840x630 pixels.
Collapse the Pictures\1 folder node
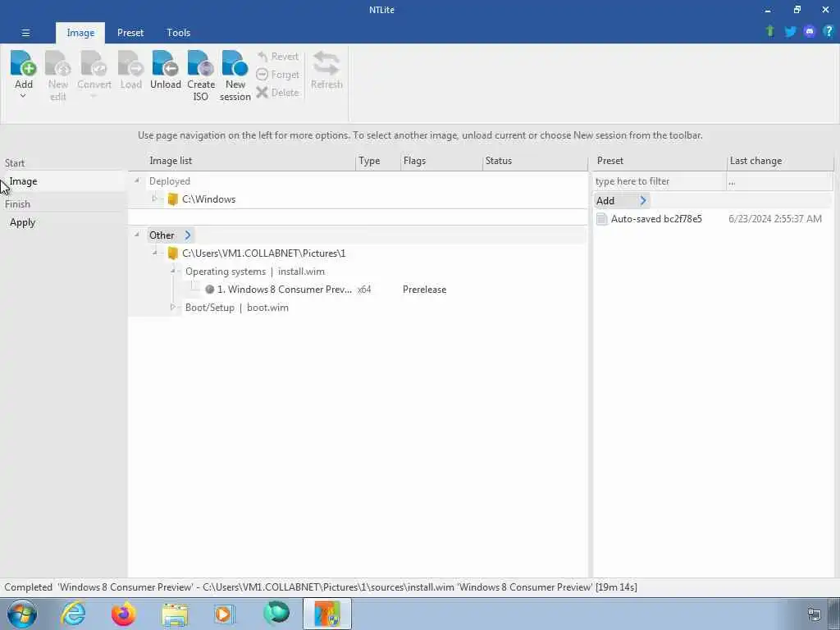[155, 253]
